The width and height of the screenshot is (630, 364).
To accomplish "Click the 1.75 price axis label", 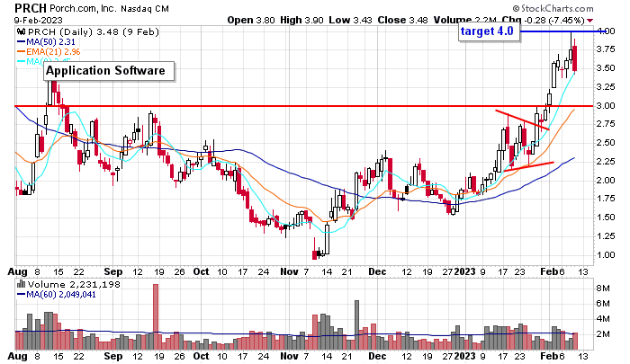I will click(606, 199).
